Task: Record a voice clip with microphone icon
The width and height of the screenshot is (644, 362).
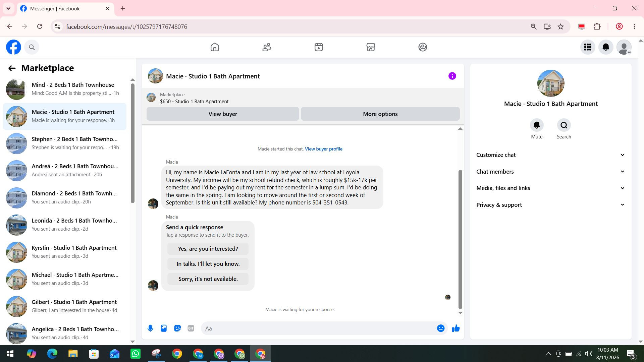Action: click(150, 328)
